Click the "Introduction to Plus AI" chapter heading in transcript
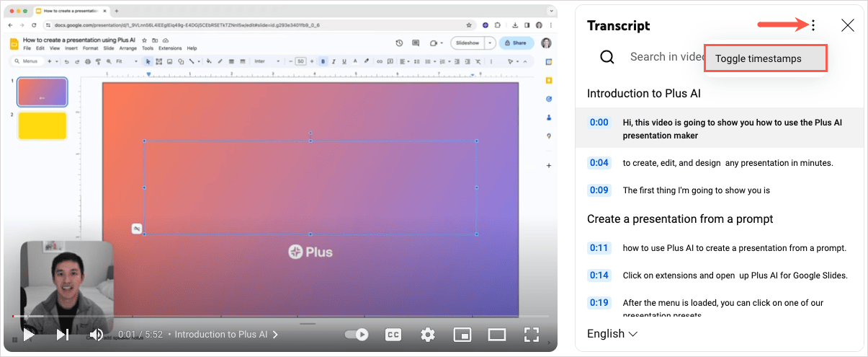This screenshot has height=357, width=868. [644, 94]
